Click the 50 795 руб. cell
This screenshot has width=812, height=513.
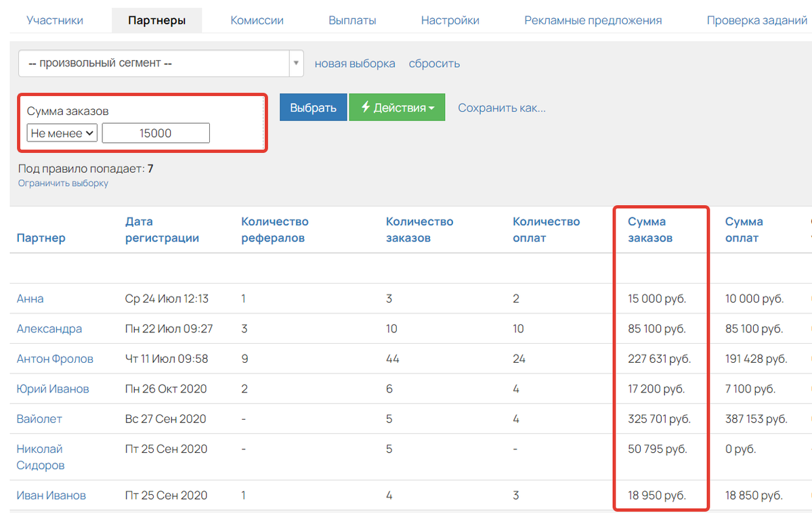pyautogui.click(x=658, y=449)
